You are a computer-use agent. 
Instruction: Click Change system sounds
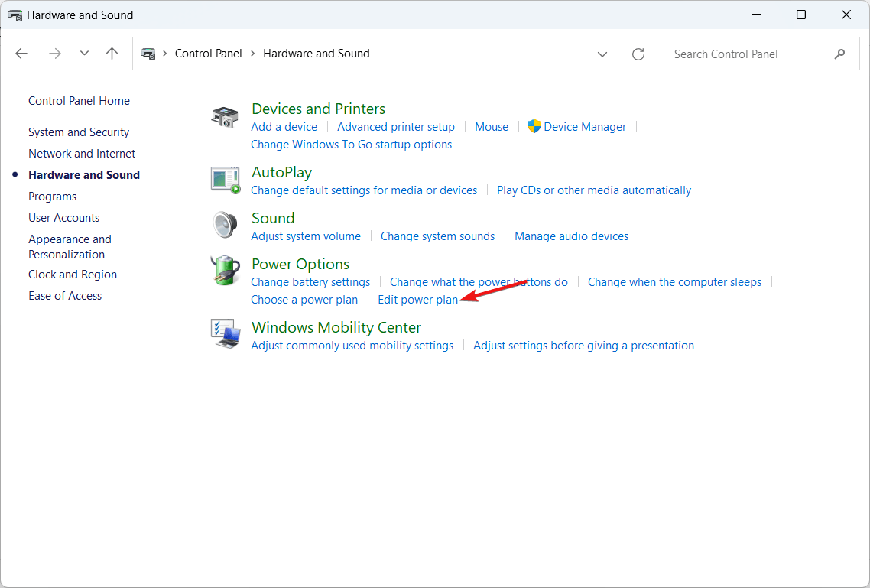[437, 236]
